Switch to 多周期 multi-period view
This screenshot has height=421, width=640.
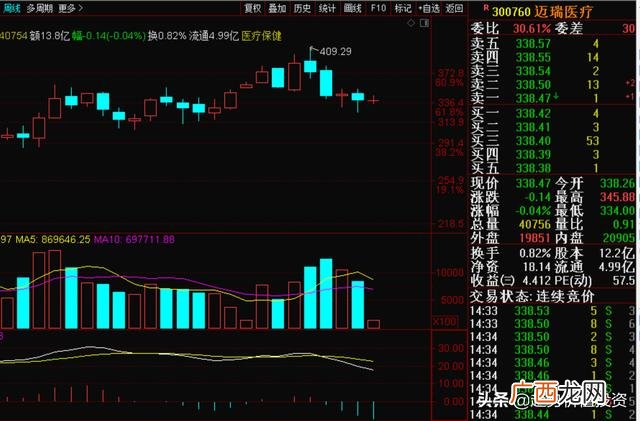coord(40,8)
